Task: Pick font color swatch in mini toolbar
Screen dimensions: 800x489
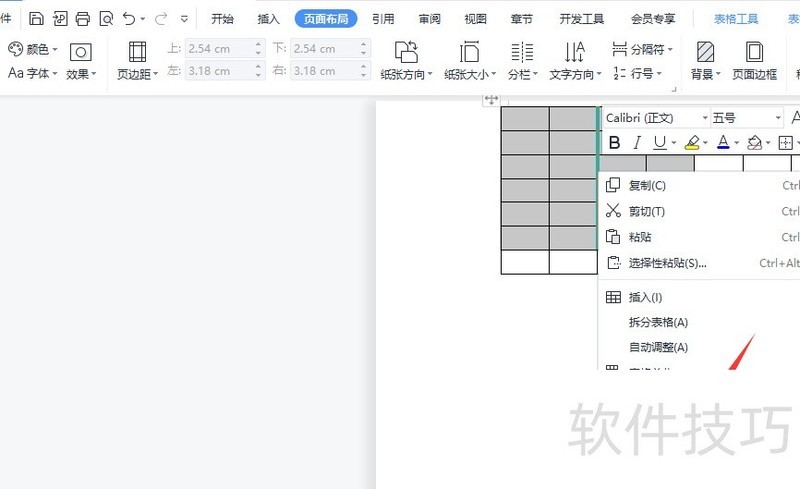Action: click(x=723, y=143)
